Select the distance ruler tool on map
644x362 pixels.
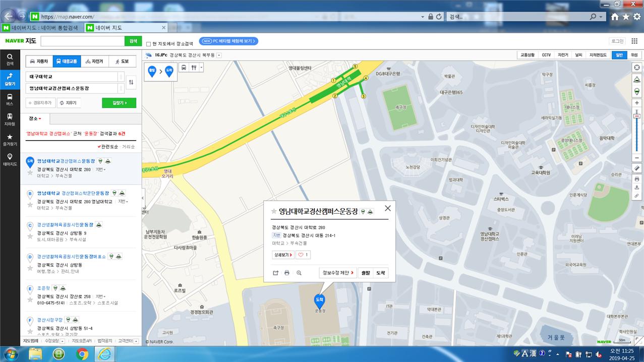pos(636,168)
